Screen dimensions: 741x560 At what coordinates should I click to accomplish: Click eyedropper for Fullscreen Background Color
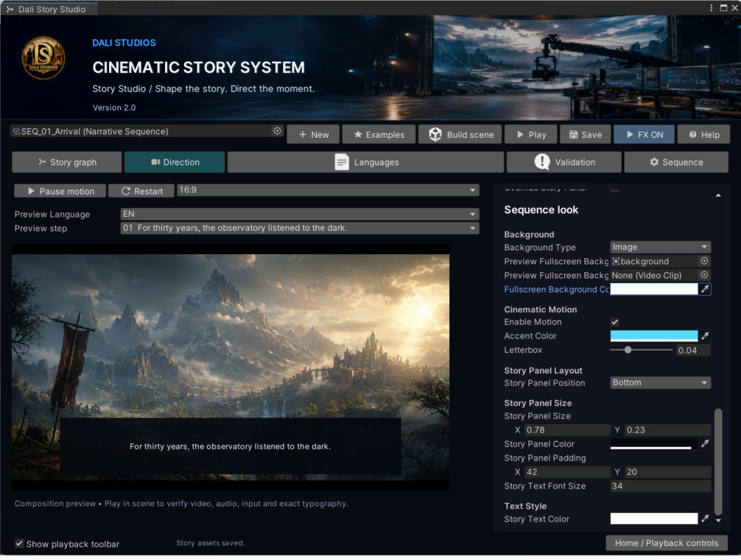[x=705, y=289]
